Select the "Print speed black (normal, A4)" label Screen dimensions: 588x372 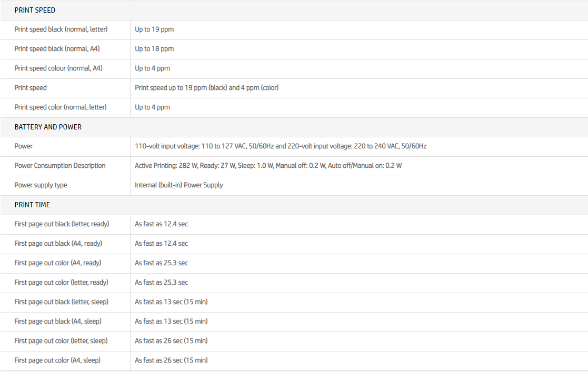[57, 49]
